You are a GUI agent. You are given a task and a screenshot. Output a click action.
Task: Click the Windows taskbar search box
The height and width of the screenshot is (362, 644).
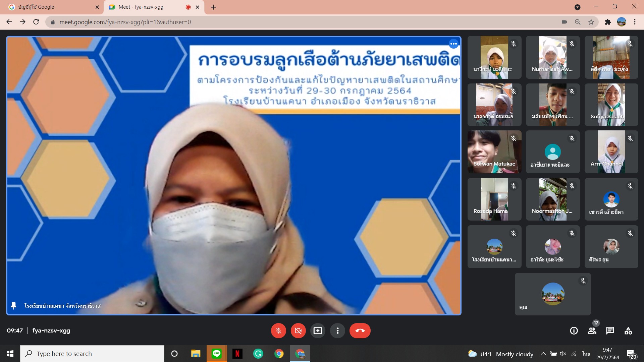[x=92, y=354]
